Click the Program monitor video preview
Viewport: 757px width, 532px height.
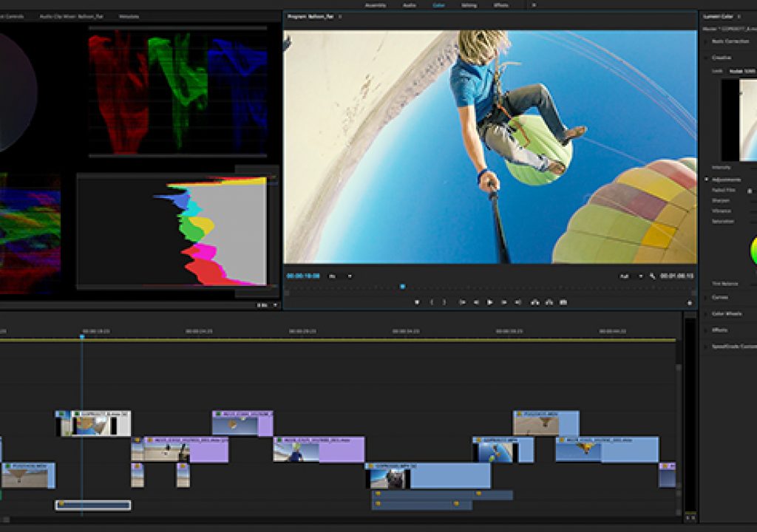[490, 147]
